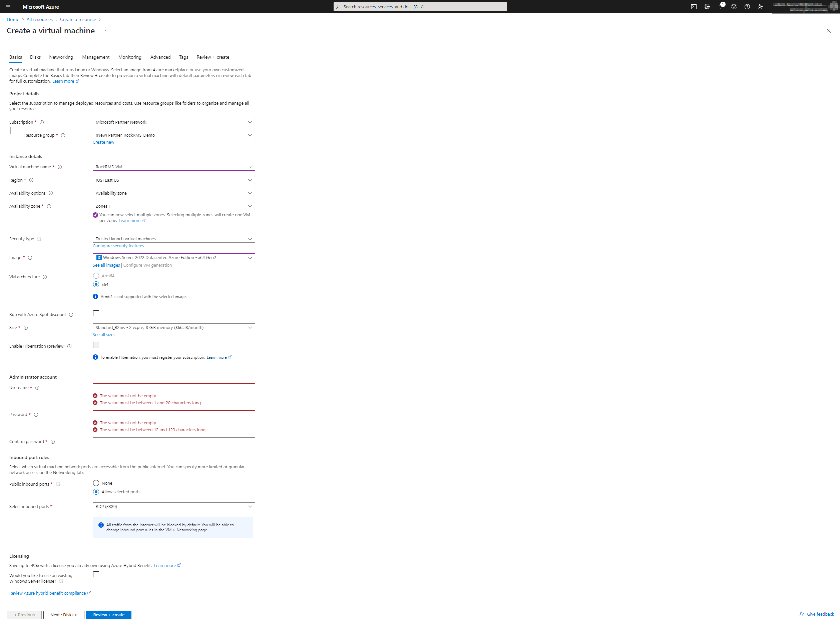The image size is (840, 628).
Task: Open the Feedback icon in the top bar
Action: pyautogui.click(x=761, y=6)
